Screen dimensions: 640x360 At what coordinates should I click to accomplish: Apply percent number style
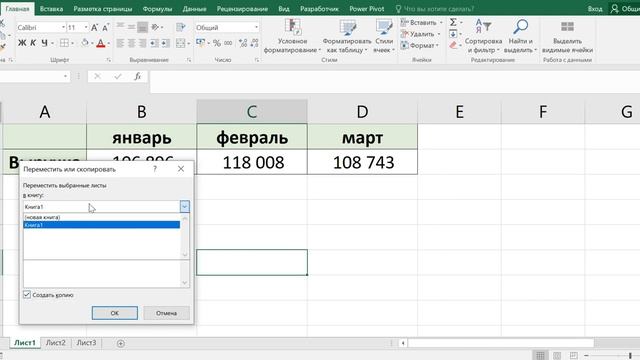[217, 43]
